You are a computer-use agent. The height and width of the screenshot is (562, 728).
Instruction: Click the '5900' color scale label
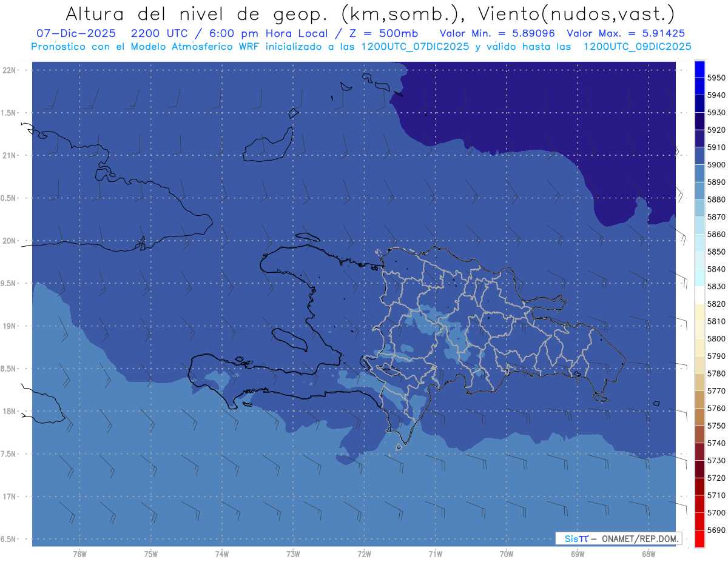pos(716,165)
